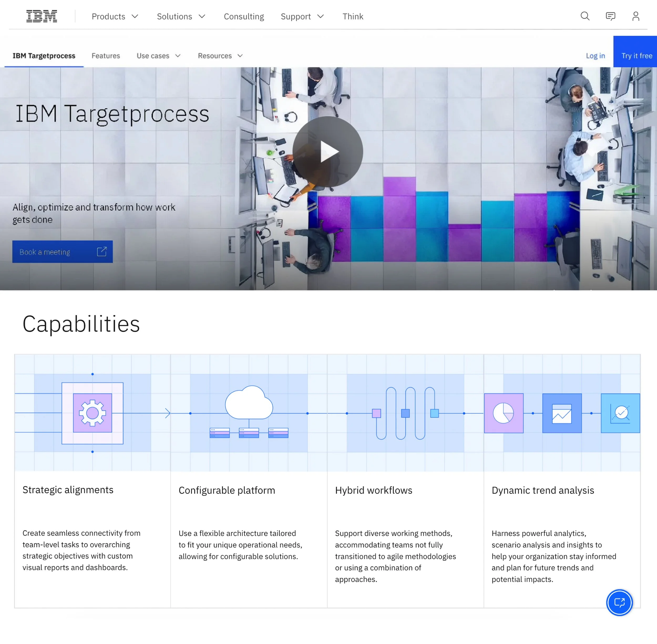Click the line chart icon tile
The width and height of the screenshot is (657, 644).
tap(562, 413)
